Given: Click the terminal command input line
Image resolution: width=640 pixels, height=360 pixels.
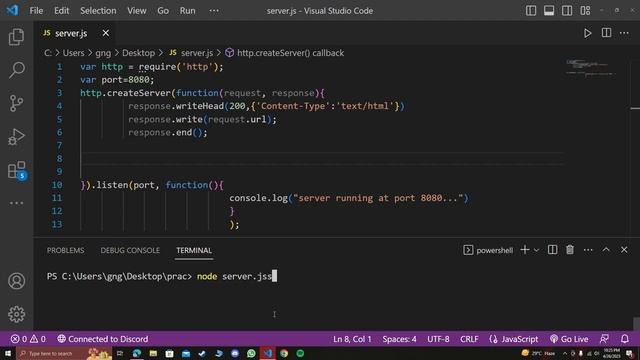Looking at the screenshot, I should pyautogui.click(x=162, y=276).
